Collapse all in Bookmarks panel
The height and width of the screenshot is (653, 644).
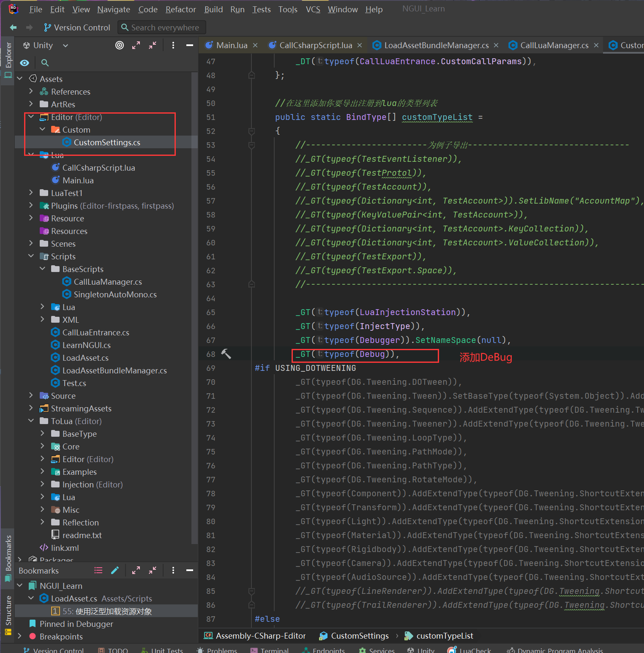click(x=153, y=571)
